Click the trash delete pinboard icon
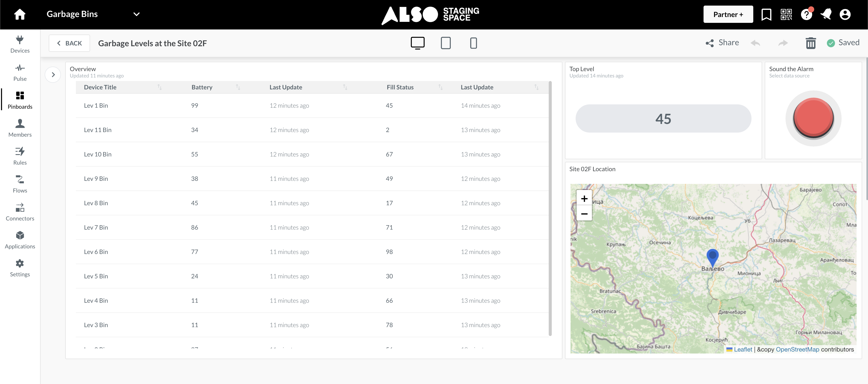This screenshot has width=868, height=384. 810,43
